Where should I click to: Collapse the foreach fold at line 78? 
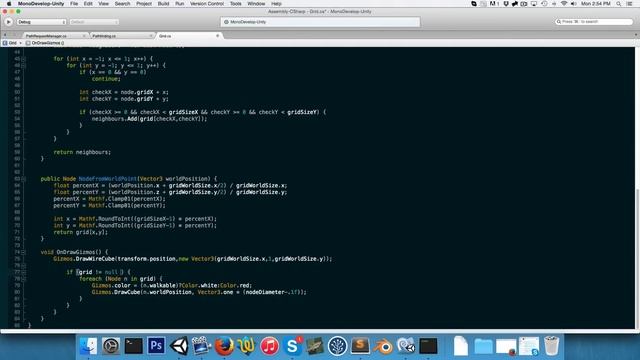(x=23, y=279)
